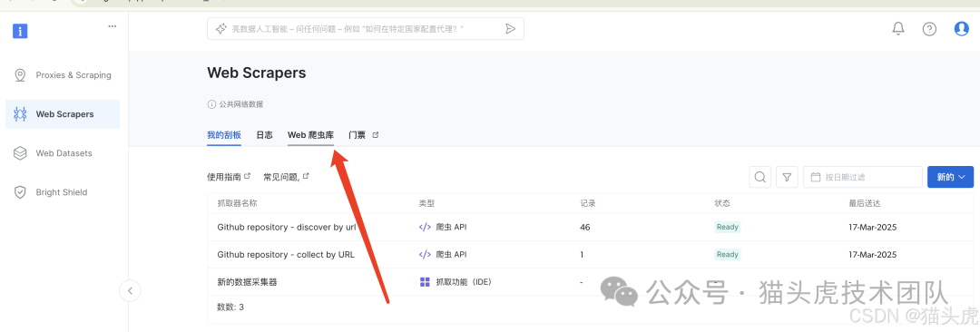Collapse the sidebar with chevron button

pos(130,291)
